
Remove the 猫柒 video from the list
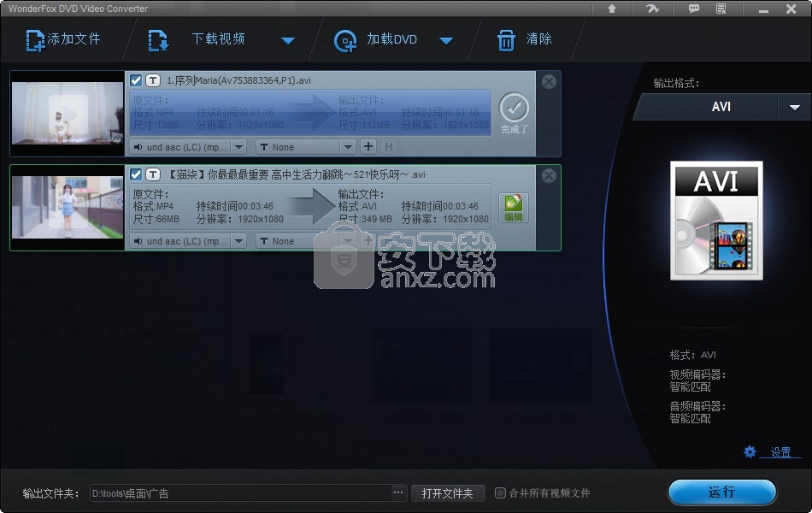[x=549, y=175]
